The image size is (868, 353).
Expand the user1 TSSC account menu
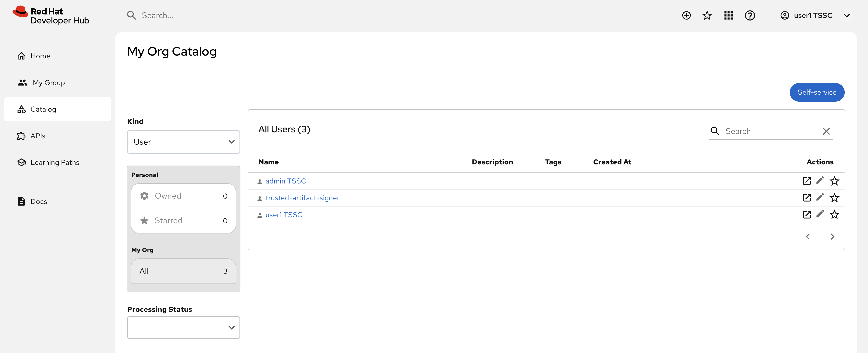pyautogui.click(x=847, y=15)
